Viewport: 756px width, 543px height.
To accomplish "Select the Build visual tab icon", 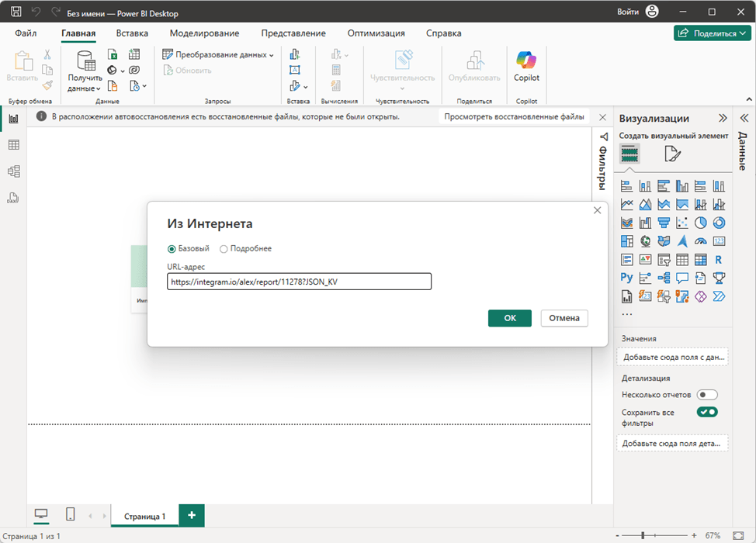I will click(629, 154).
